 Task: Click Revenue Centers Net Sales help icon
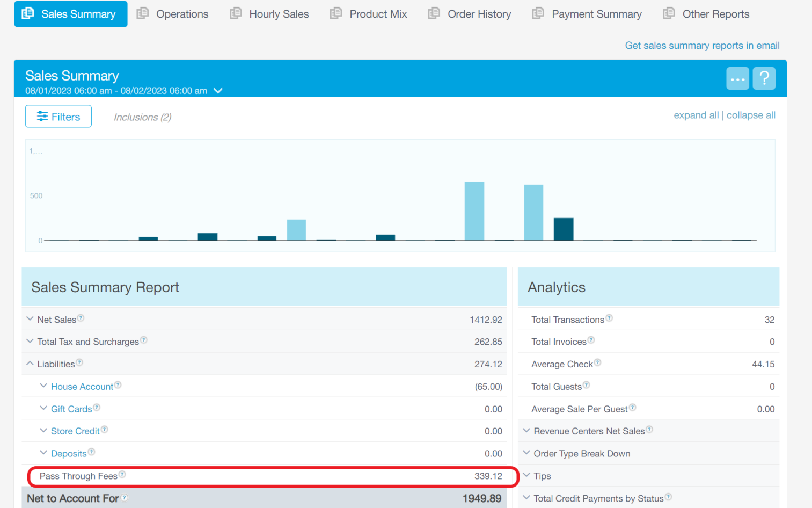click(649, 430)
